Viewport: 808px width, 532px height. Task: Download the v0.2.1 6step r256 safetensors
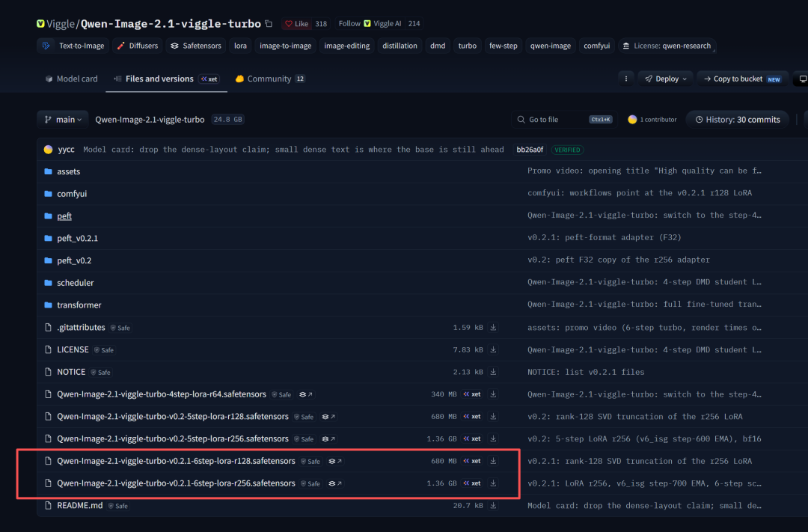[x=493, y=483]
